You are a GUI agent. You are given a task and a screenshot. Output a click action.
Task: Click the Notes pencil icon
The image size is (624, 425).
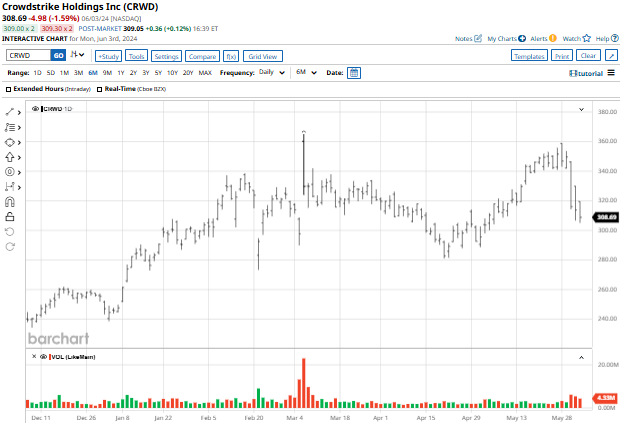478,38
